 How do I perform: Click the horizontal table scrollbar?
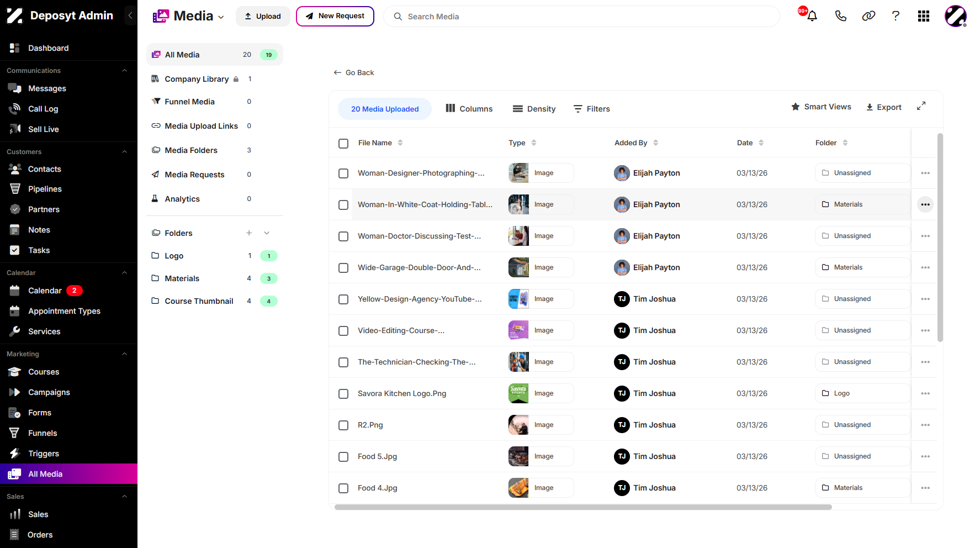click(583, 507)
